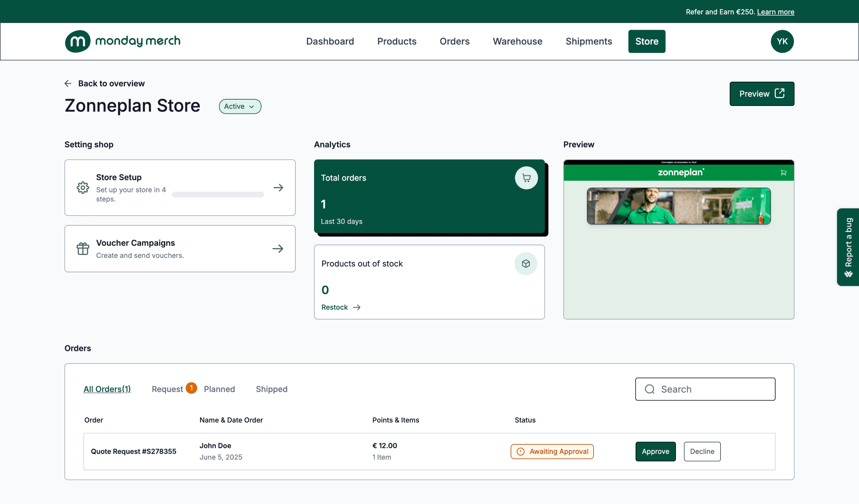Screen dimensions: 859x504
Task: Click the Points & Items column header
Action: 395,420
